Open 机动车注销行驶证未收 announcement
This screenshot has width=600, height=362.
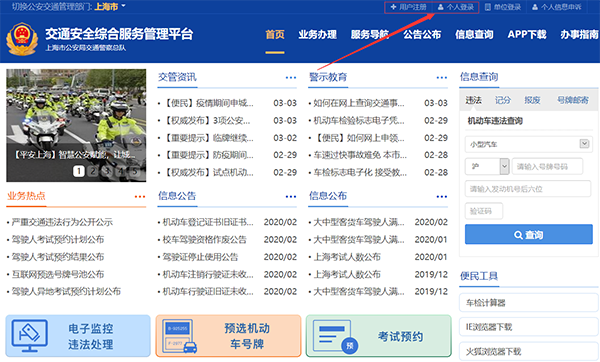click(x=208, y=274)
